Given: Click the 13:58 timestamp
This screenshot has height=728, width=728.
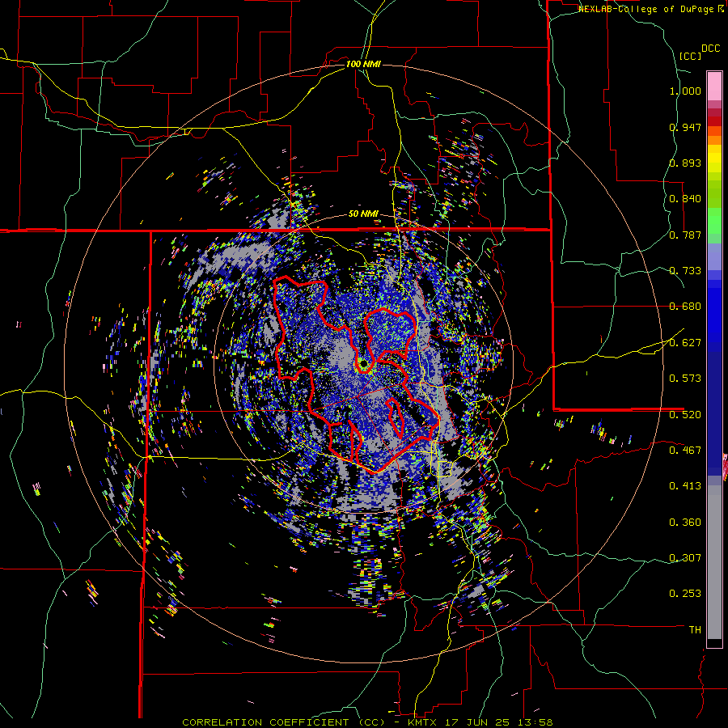Looking at the screenshot, I should (x=535, y=722).
